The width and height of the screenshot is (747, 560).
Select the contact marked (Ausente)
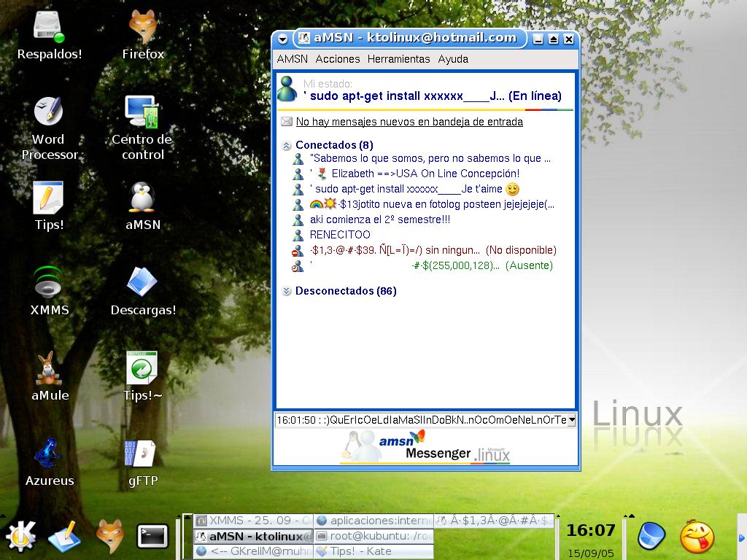[x=431, y=265]
